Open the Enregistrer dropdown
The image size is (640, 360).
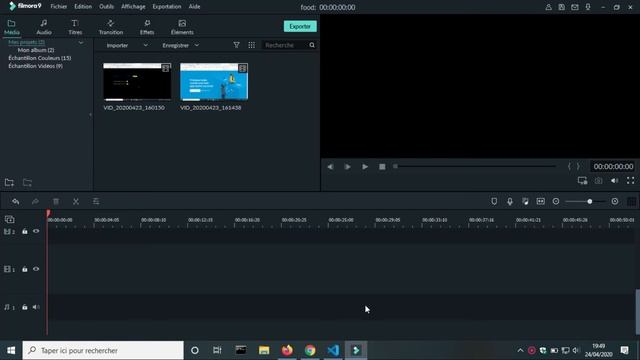[176, 45]
